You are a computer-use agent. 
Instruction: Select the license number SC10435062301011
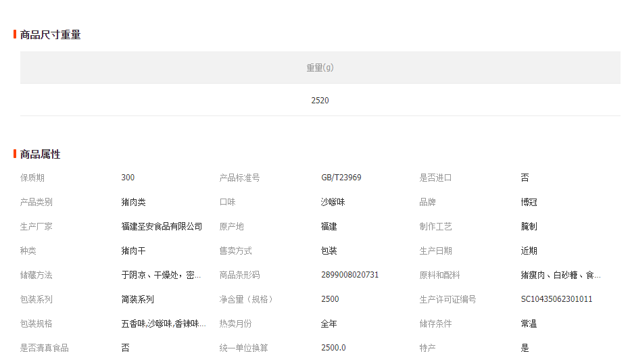click(x=556, y=299)
